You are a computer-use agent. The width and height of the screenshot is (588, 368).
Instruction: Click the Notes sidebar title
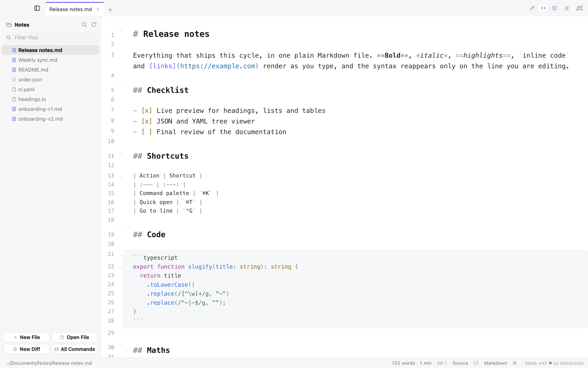click(x=22, y=25)
